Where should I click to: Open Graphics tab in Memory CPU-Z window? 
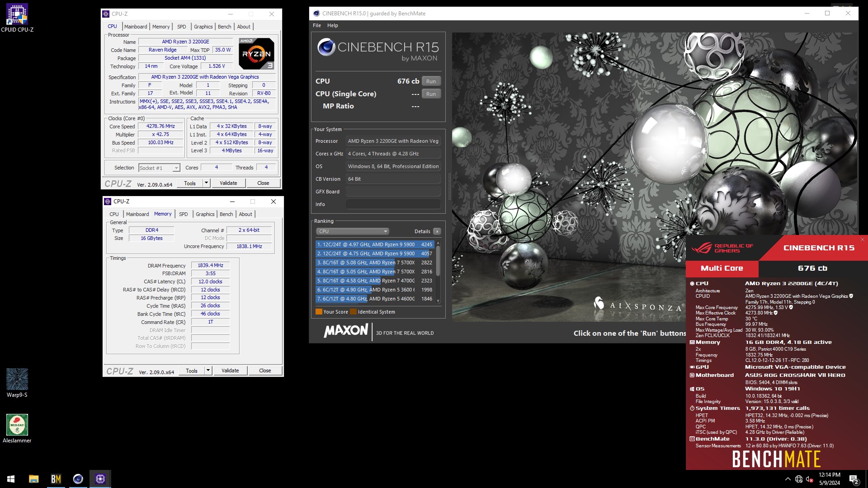[x=205, y=214]
